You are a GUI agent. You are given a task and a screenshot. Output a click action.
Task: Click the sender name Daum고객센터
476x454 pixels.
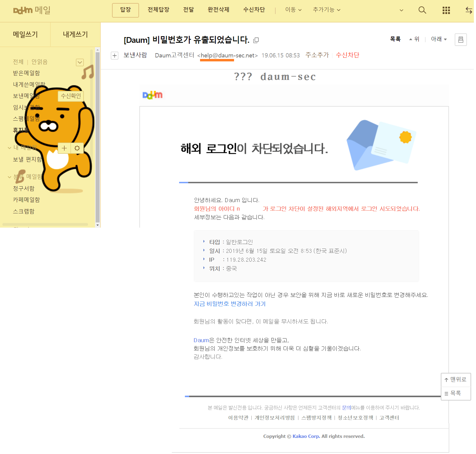175,55
